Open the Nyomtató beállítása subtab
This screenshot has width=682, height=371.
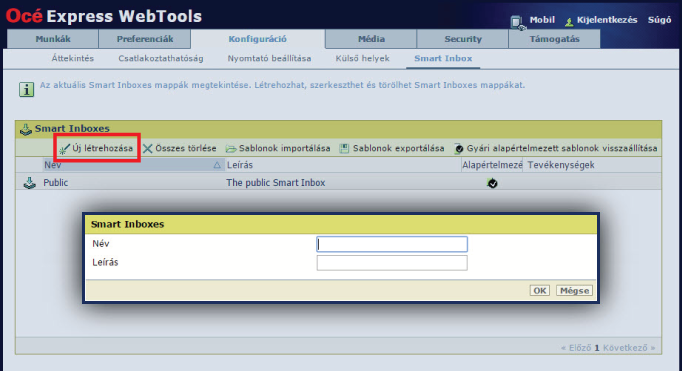269,58
